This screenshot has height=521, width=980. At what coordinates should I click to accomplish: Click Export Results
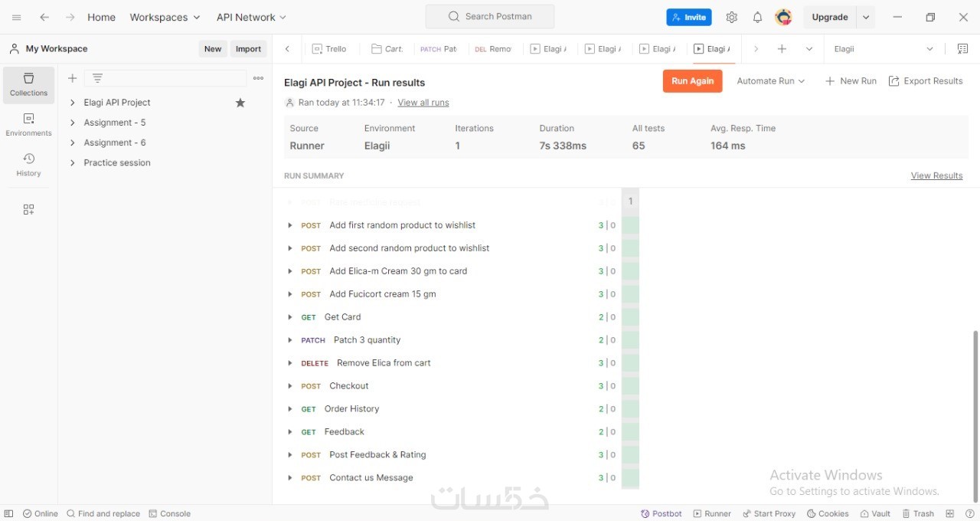[x=926, y=81]
